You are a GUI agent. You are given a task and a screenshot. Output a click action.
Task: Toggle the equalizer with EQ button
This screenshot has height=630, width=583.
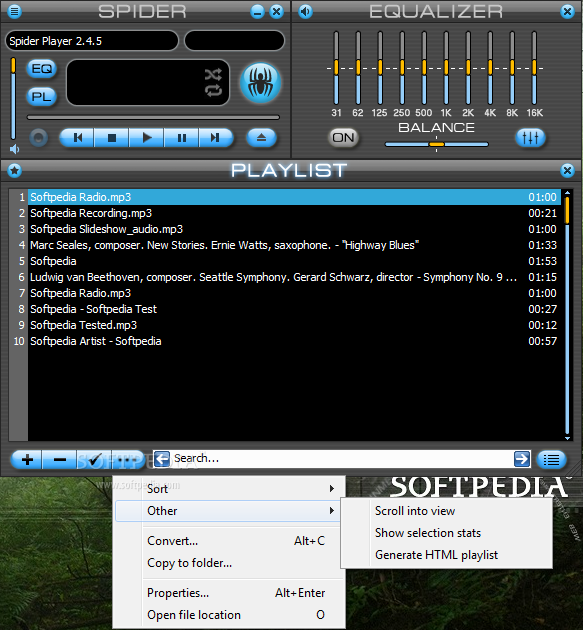(x=42, y=69)
